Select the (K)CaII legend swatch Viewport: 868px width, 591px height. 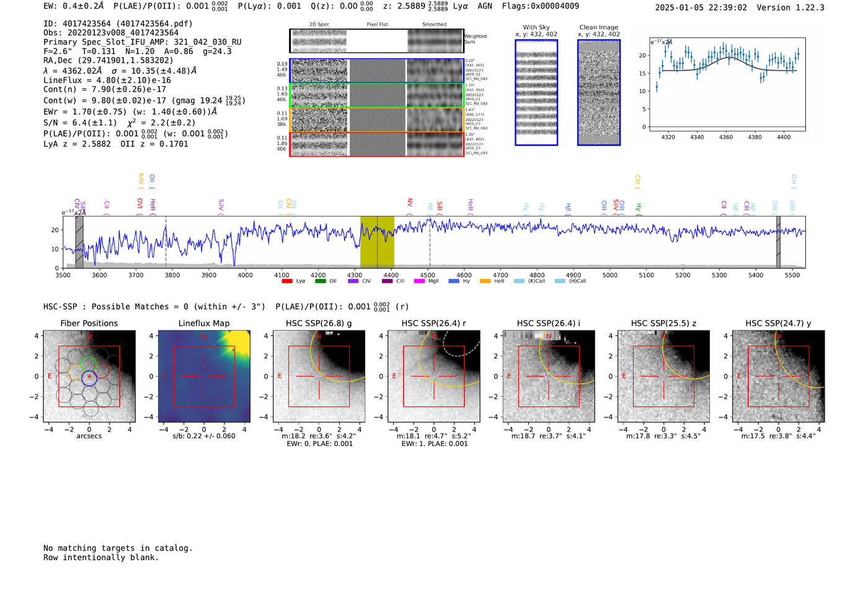click(x=519, y=281)
